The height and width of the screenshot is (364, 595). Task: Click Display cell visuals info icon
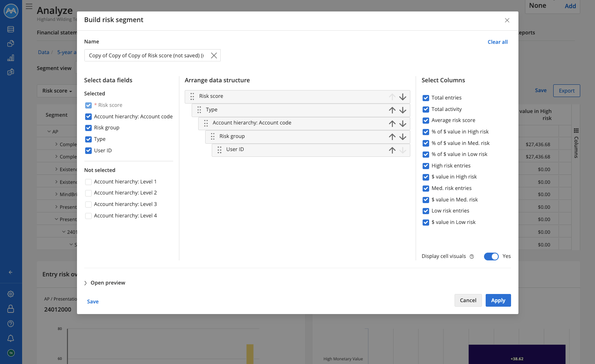click(x=472, y=257)
